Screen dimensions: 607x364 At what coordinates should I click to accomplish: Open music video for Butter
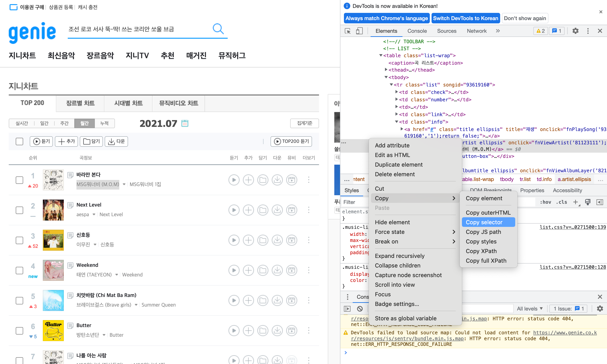pos(292,331)
